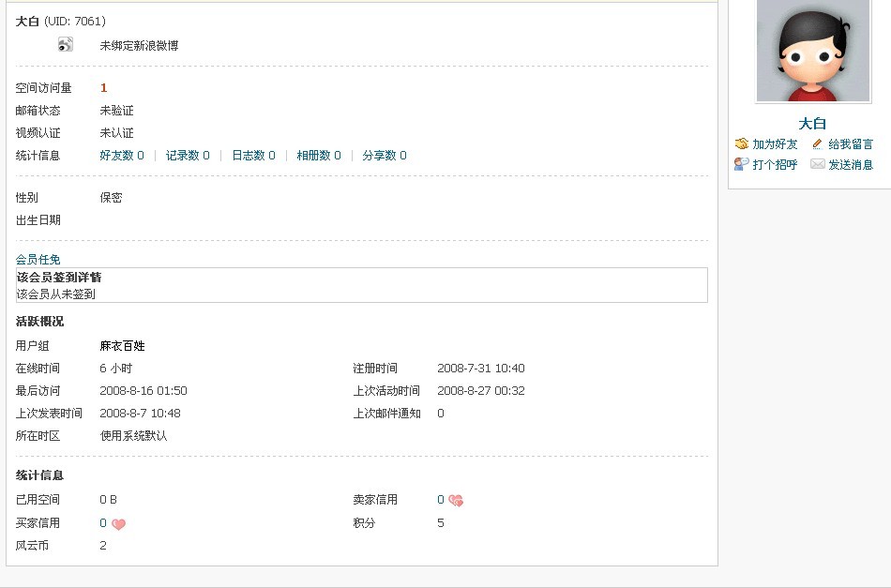
Task: Click the 给我留言 text link
Action: (850, 144)
